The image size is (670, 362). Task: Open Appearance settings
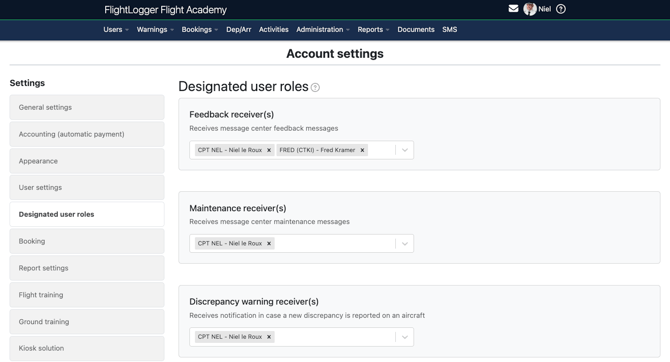87,161
